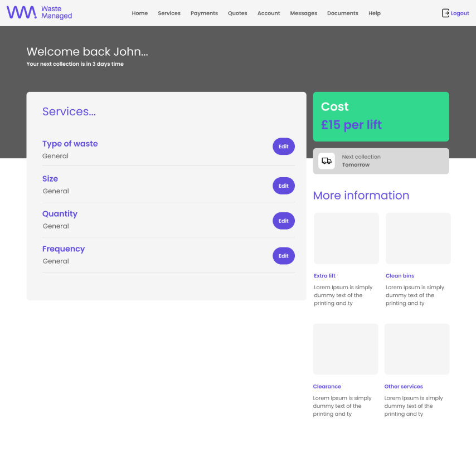The image size is (476, 472).
Task: Click the collection truck icon
Action: tap(327, 161)
